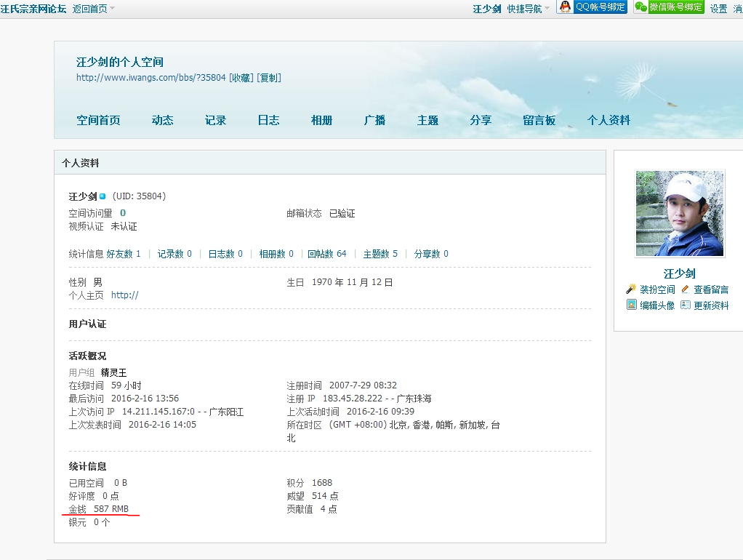Click the blue status icon beside 汪少剑
This screenshot has width=743, height=560.
(x=103, y=197)
